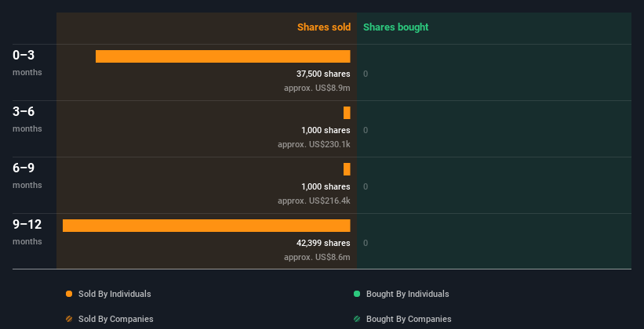Click the 6–9 months small orange bar
644x329 pixels.
(347, 169)
